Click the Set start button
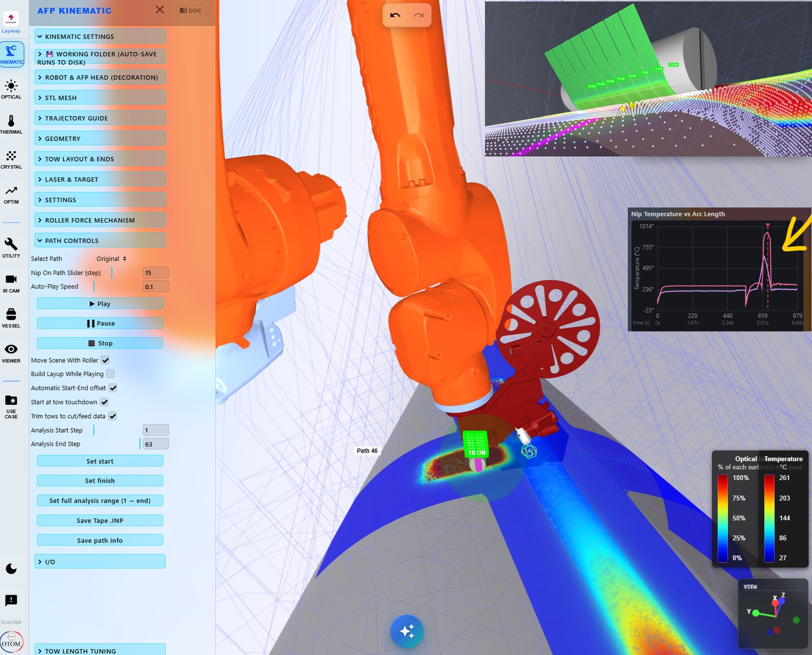The width and height of the screenshot is (812, 655). pos(100,461)
